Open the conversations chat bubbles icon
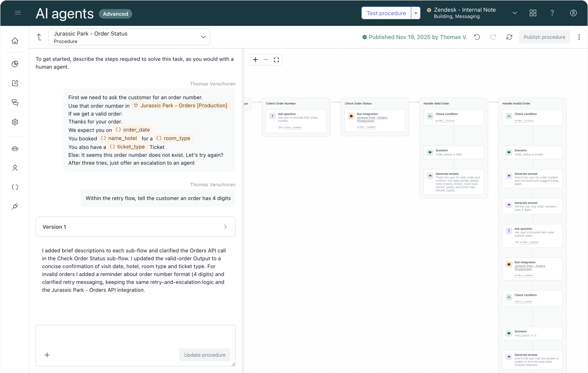588x373 pixels. [x=15, y=103]
